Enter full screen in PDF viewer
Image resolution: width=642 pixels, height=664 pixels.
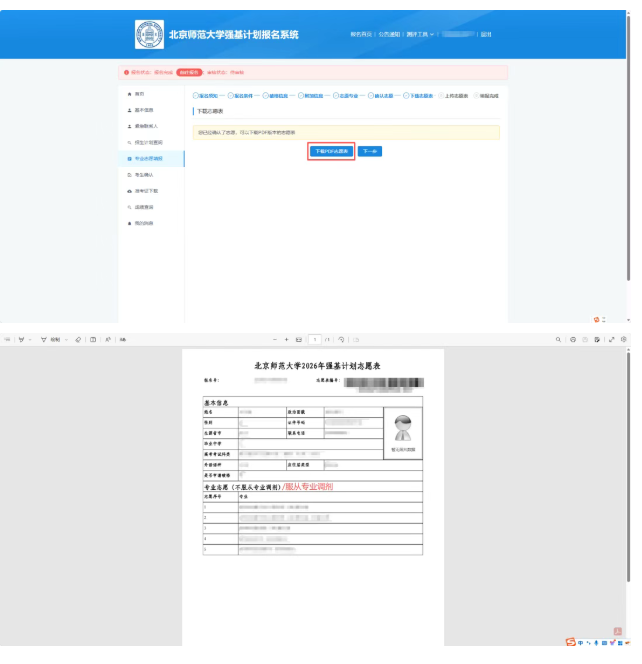tap(611, 340)
